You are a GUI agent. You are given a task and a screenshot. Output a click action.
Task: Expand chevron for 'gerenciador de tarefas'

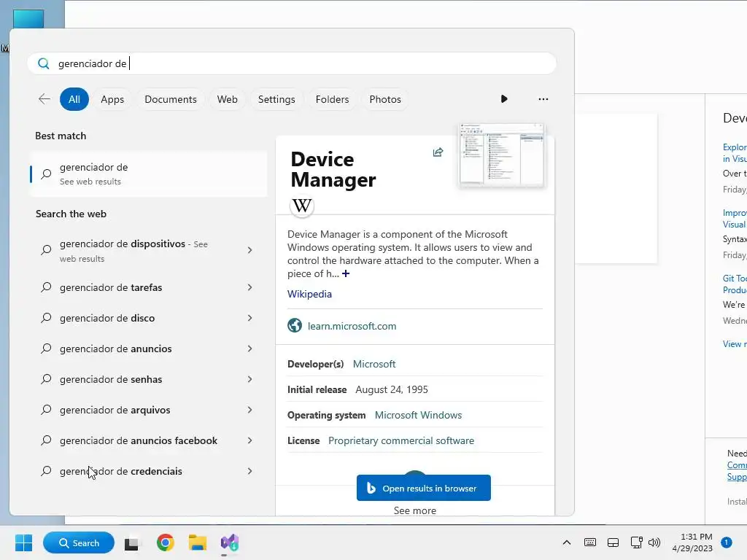[x=249, y=287]
